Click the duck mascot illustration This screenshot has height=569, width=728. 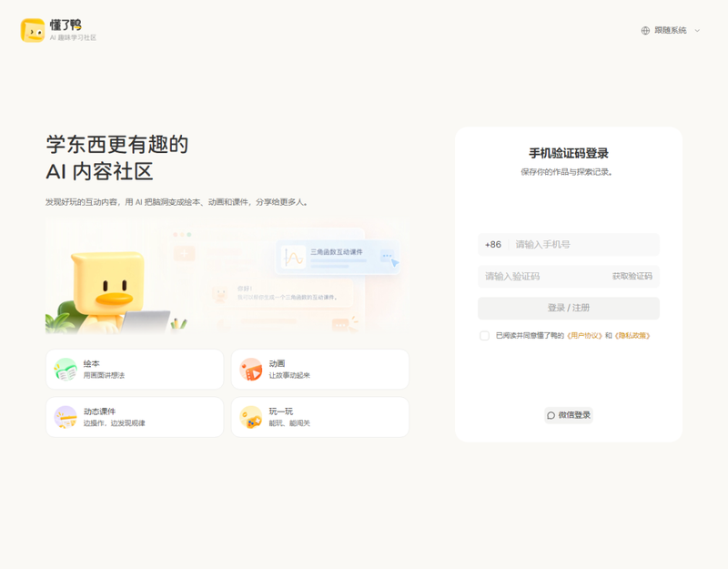[x=107, y=292]
